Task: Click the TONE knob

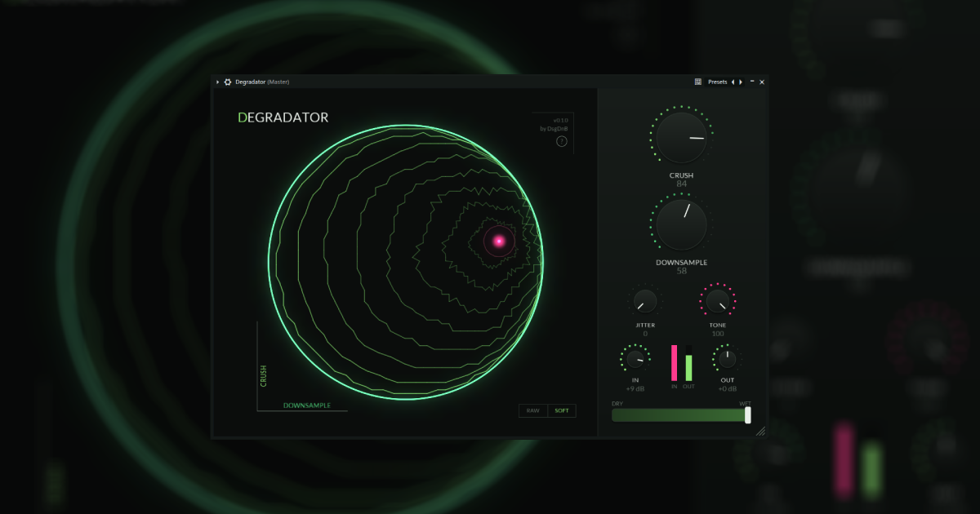Action: 718,302
